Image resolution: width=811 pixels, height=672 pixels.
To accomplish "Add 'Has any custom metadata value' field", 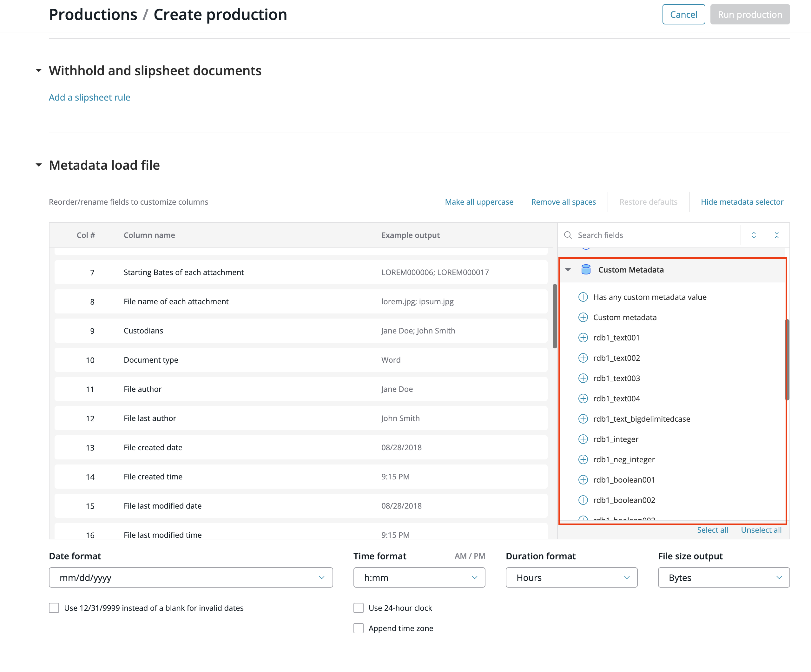I will (583, 297).
